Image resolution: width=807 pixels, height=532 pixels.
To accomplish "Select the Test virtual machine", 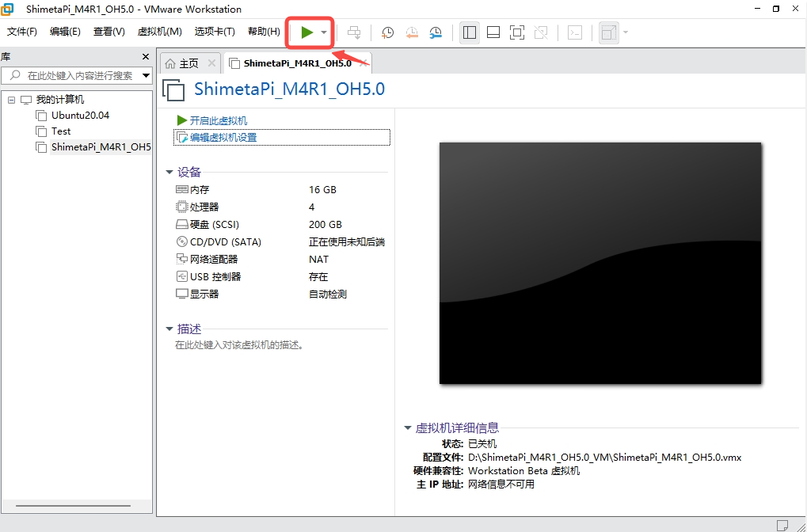I will [61, 131].
